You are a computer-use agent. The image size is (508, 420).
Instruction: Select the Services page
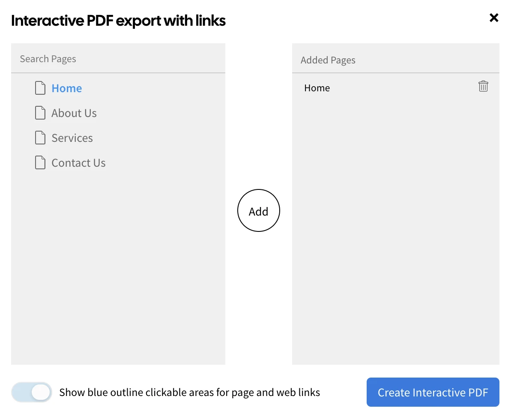click(72, 138)
